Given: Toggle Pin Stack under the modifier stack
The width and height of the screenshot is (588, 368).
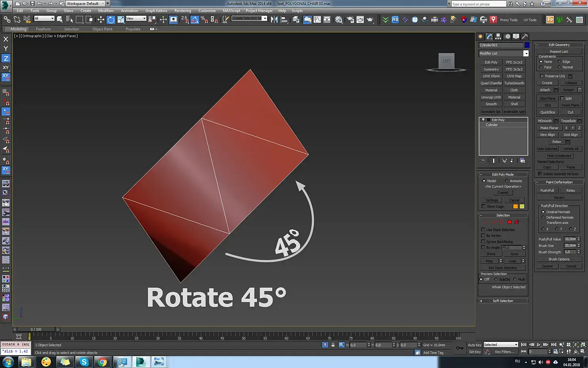Looking at the screenshot, I should click(x=483, y=161).
